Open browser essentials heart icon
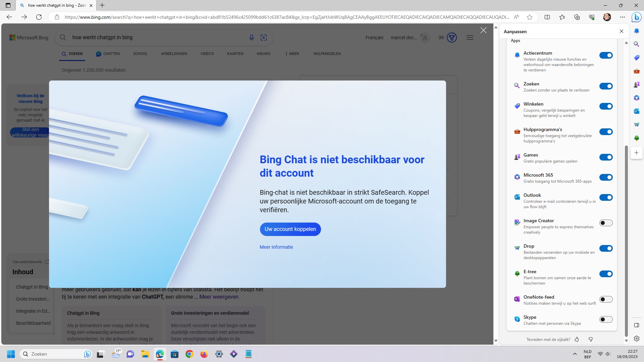The image size is (644, 362). pos(592,17)
